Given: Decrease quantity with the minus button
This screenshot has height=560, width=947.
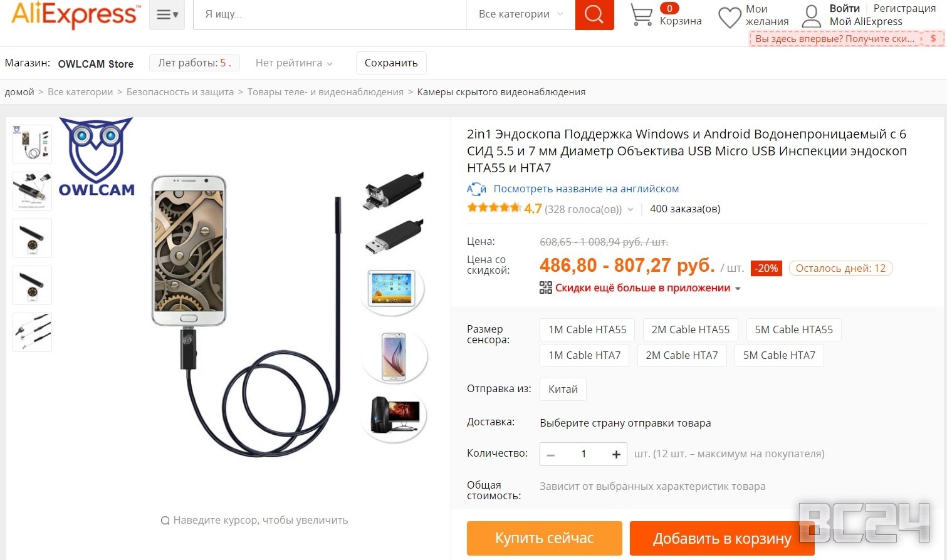Looking at the screenshot, I should click(550, 454).
